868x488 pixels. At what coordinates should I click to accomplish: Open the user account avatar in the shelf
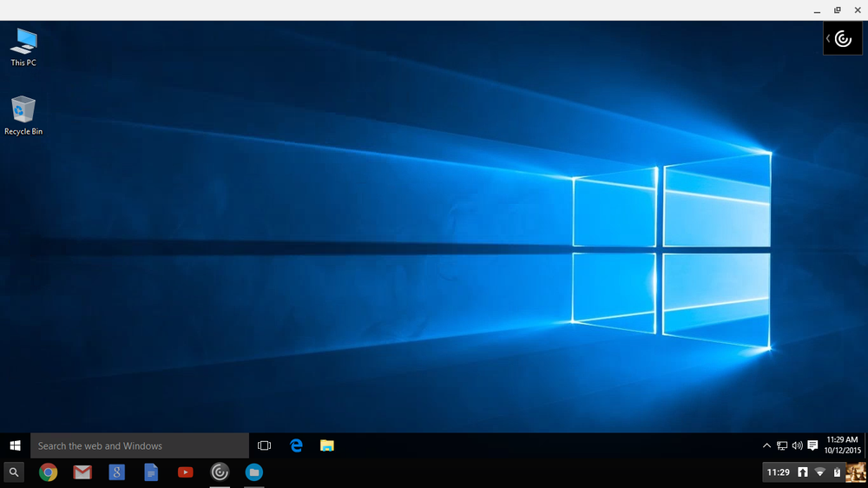855,472
